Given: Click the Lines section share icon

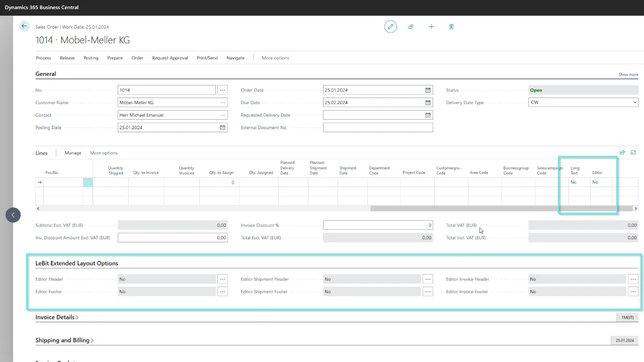Looking at the screenshot, I should [622, 153].
